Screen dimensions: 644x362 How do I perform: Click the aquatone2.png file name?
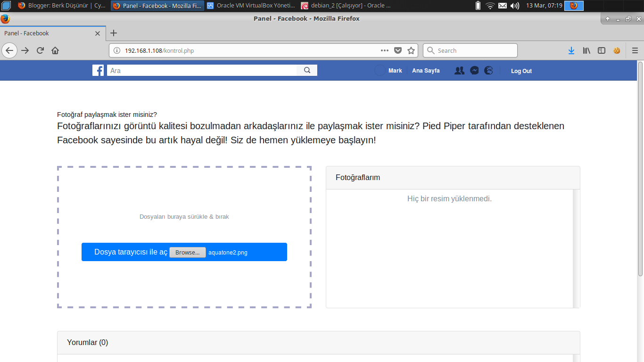228,253
